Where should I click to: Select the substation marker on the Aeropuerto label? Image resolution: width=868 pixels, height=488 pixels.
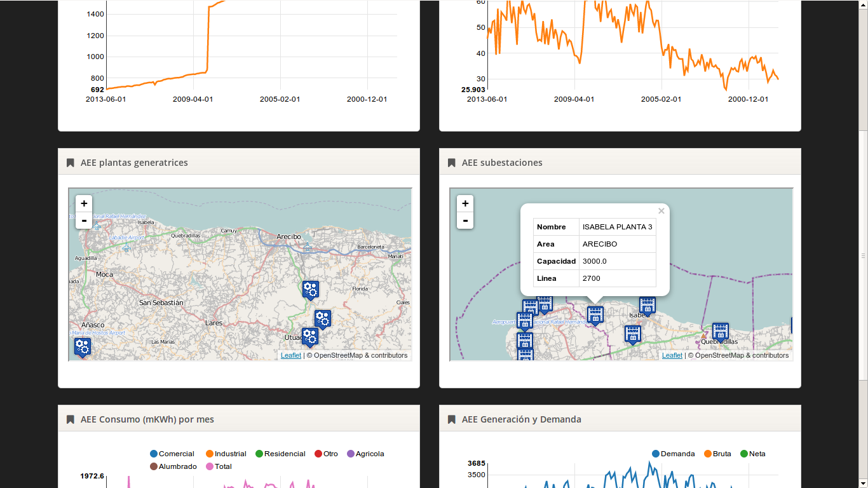click(525, 321)
